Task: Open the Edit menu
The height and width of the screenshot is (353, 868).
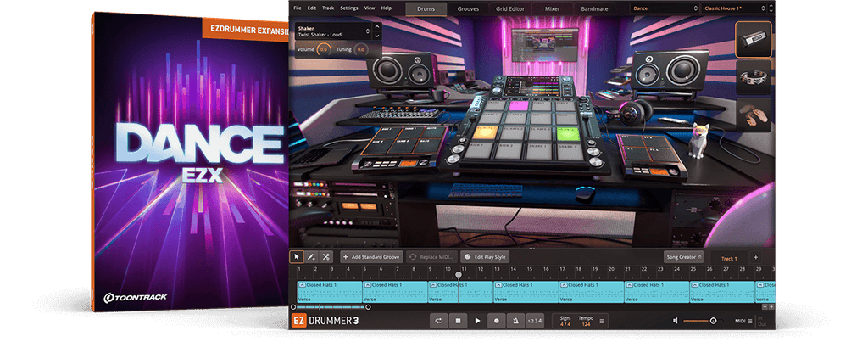Action: (x=312, y=8)
